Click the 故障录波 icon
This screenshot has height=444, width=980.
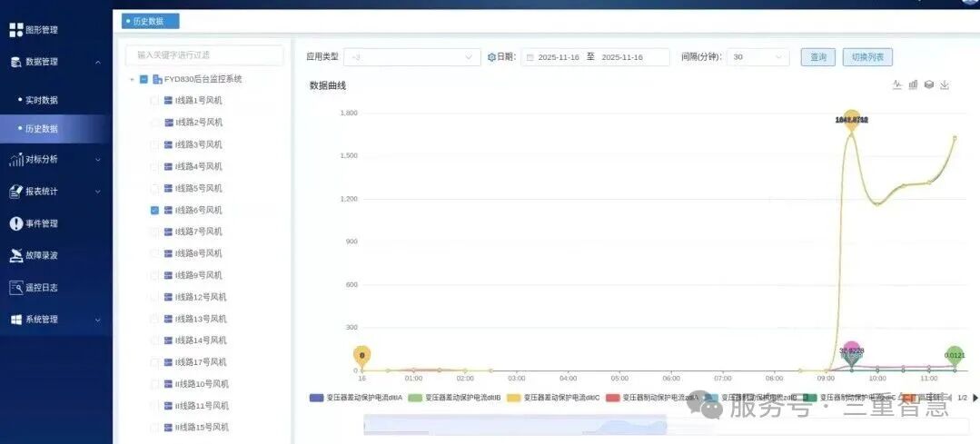[x=16, y=255]
